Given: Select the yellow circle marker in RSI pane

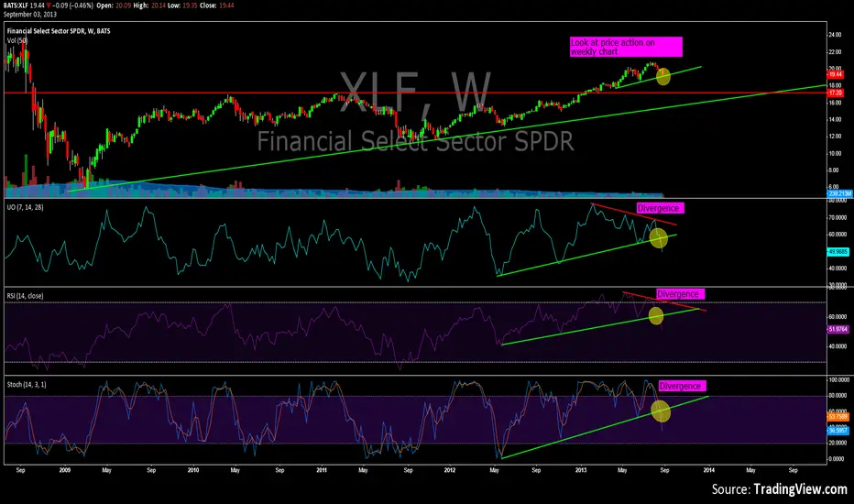Looking at the screenshot, I should pyautogui.click(x=656, y=315).
